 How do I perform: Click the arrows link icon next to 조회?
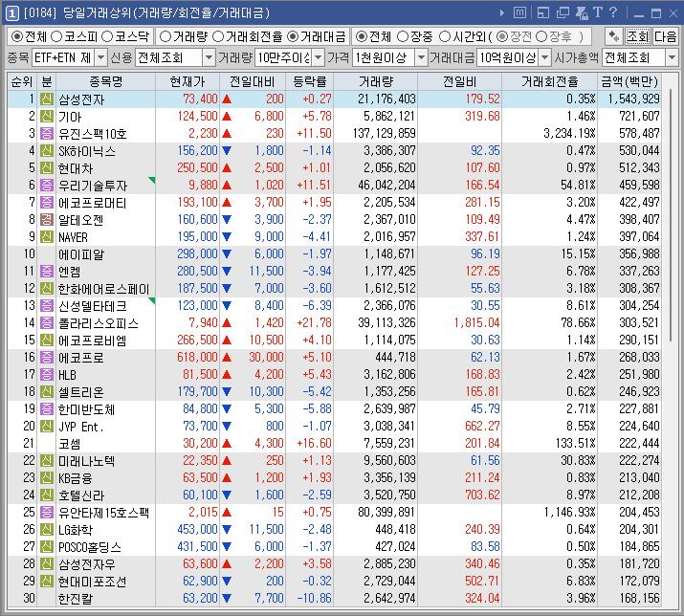tap(614, 36)
